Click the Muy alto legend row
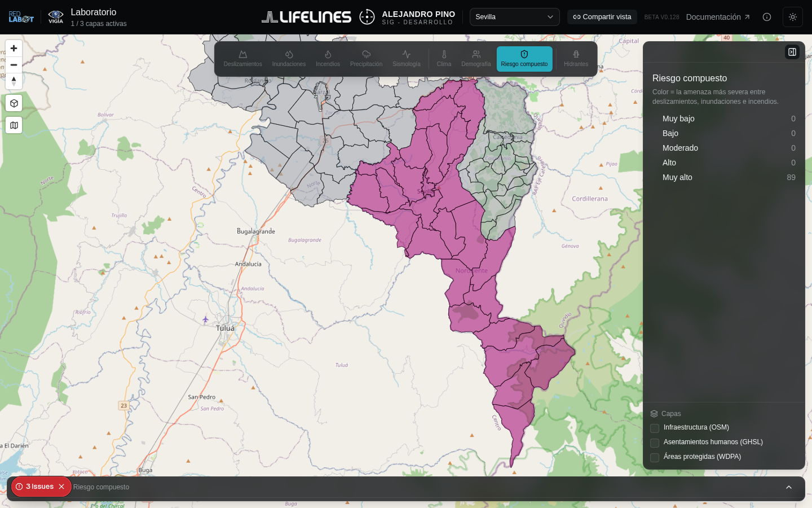The height and width of the screenshot is (508, 812). pos(724,177)
